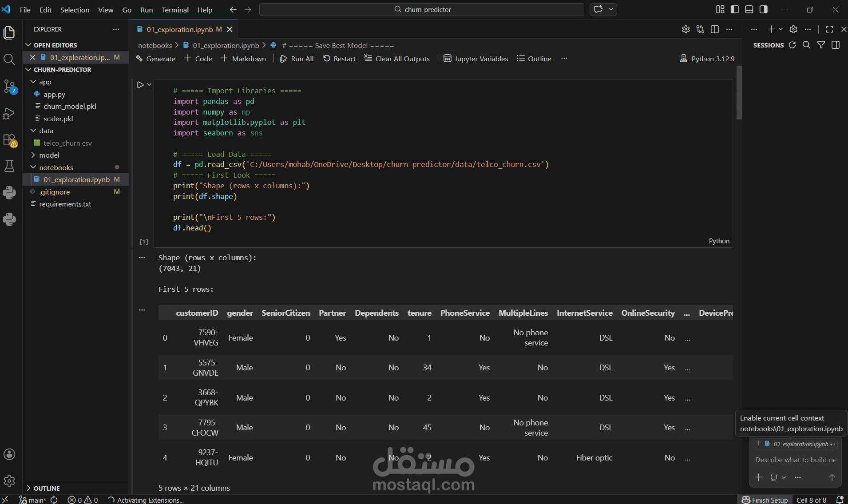Collapse the notebooks folder

(56, 167)
